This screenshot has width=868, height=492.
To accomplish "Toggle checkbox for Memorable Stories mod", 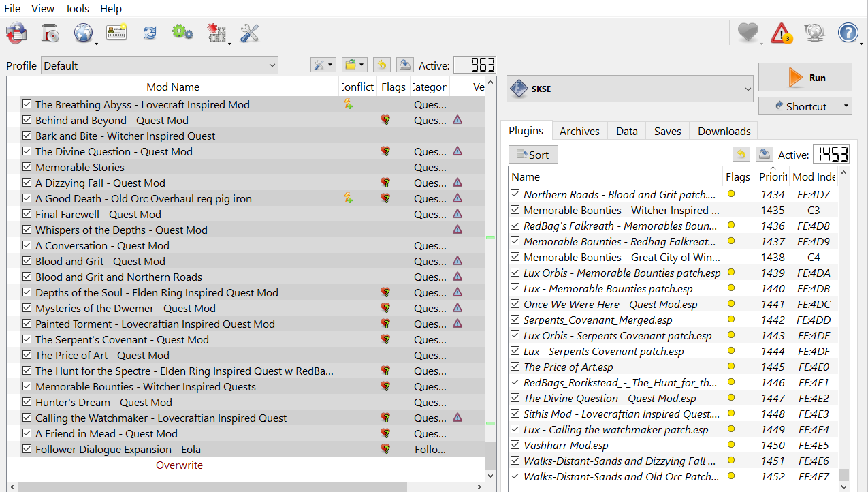I will click(27, 167).
